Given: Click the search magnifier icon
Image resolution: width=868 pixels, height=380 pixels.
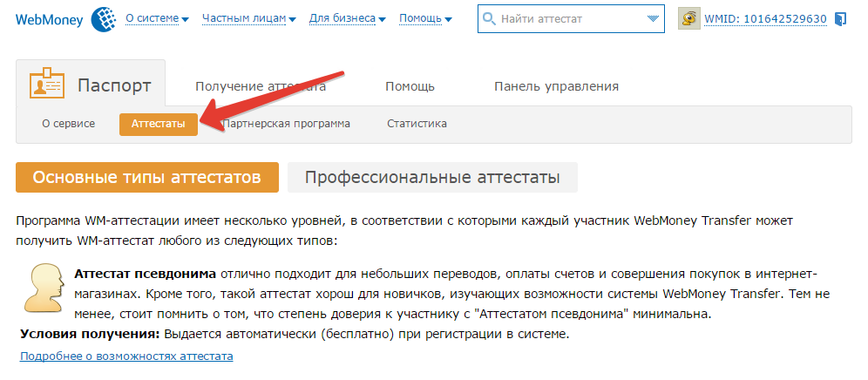Looking at the screenshot, I should 489,19.
